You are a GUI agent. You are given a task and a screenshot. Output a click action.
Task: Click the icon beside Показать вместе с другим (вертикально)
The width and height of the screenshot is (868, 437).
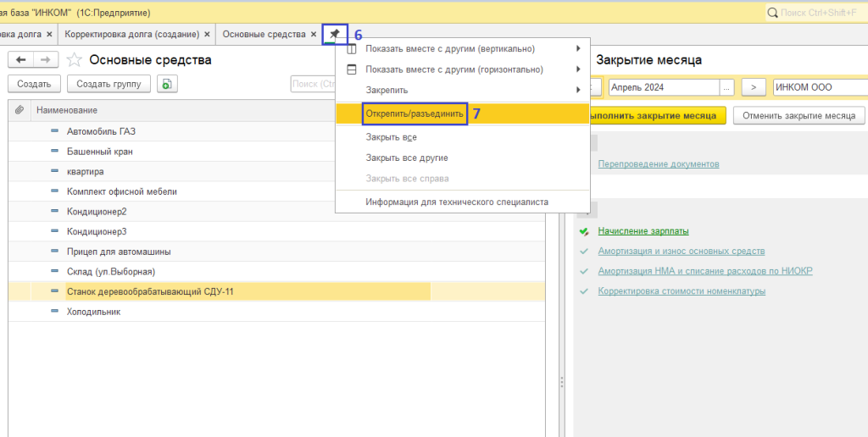[353, 48]
